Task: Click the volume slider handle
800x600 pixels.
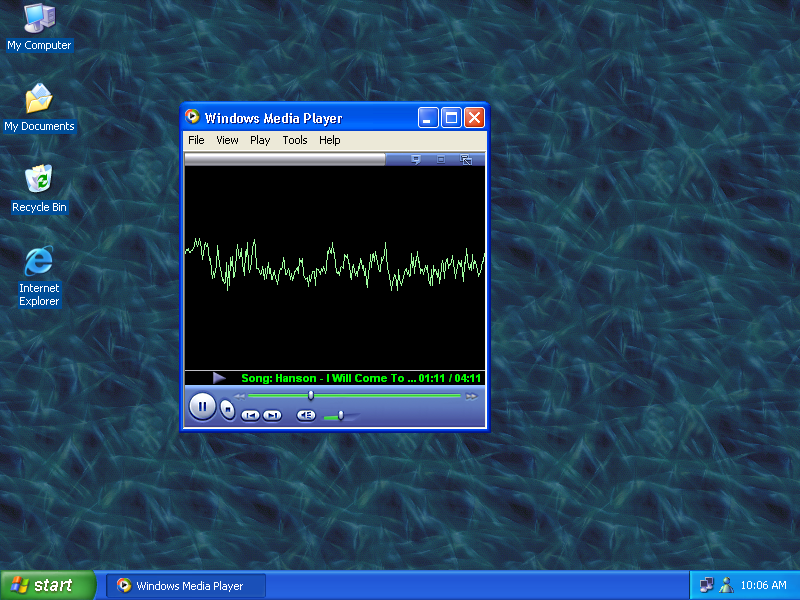Action: pos(341,415)
